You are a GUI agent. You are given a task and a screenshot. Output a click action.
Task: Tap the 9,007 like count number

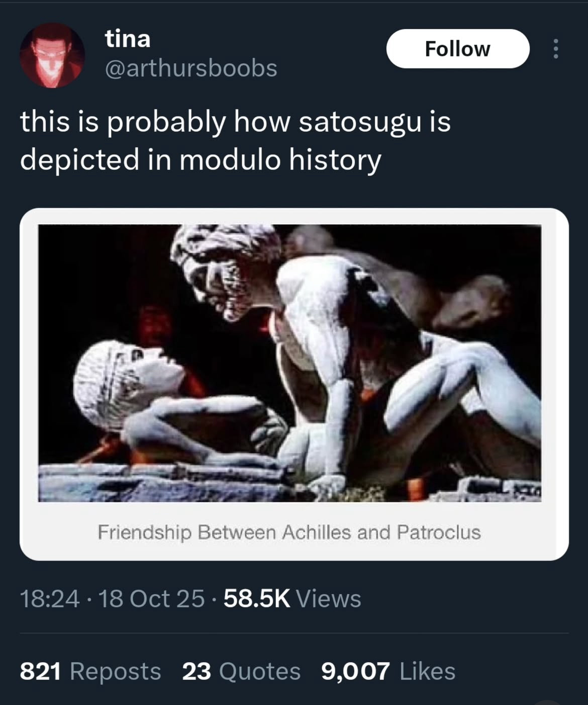pyautogui.click(x=355, y=671)
